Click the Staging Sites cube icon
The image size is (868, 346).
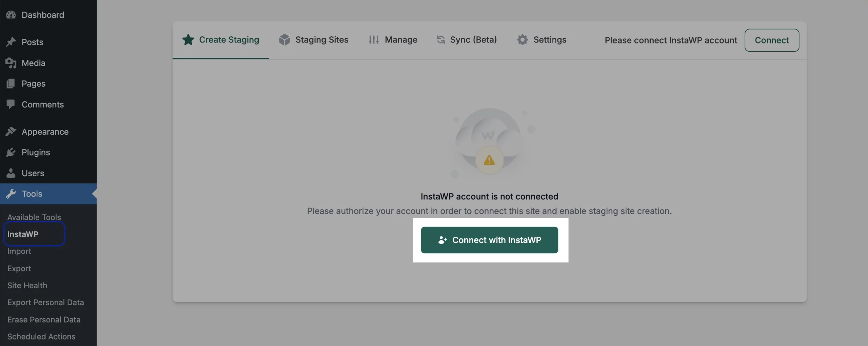[x=284, y=40]
